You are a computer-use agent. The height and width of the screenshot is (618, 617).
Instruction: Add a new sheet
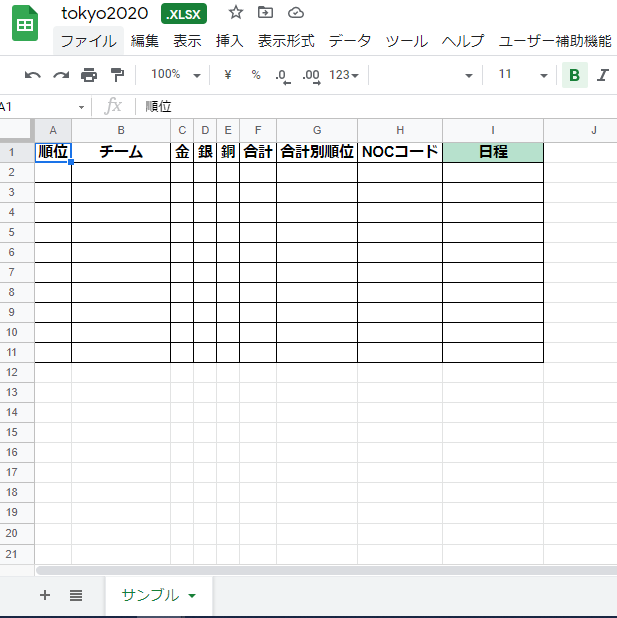pos(45,595)
